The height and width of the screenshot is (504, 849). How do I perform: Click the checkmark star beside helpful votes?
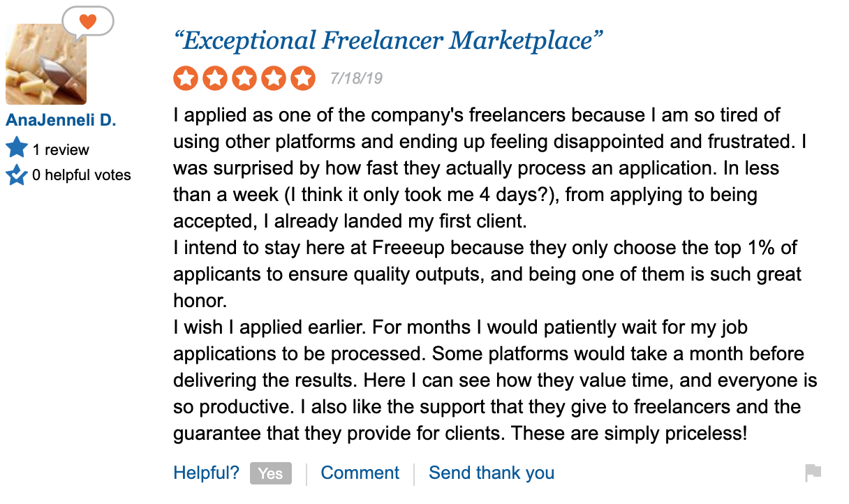pos(17,175)
